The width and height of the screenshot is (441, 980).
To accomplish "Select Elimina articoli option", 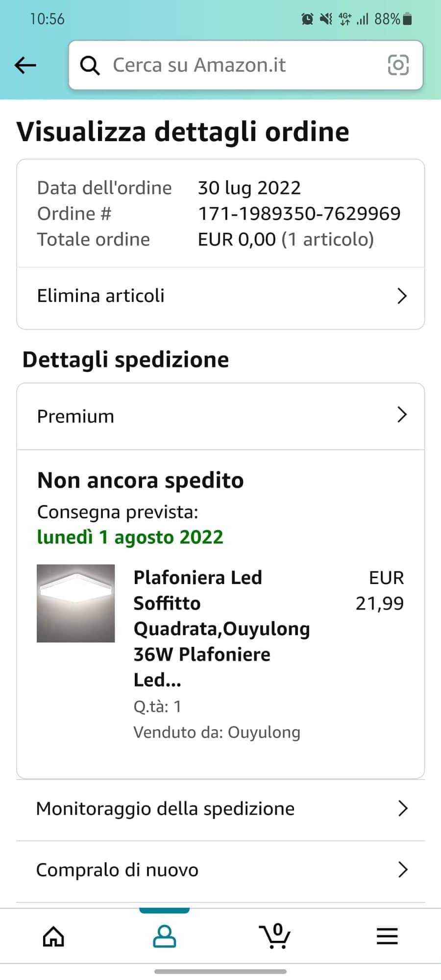I will [101, 296].
